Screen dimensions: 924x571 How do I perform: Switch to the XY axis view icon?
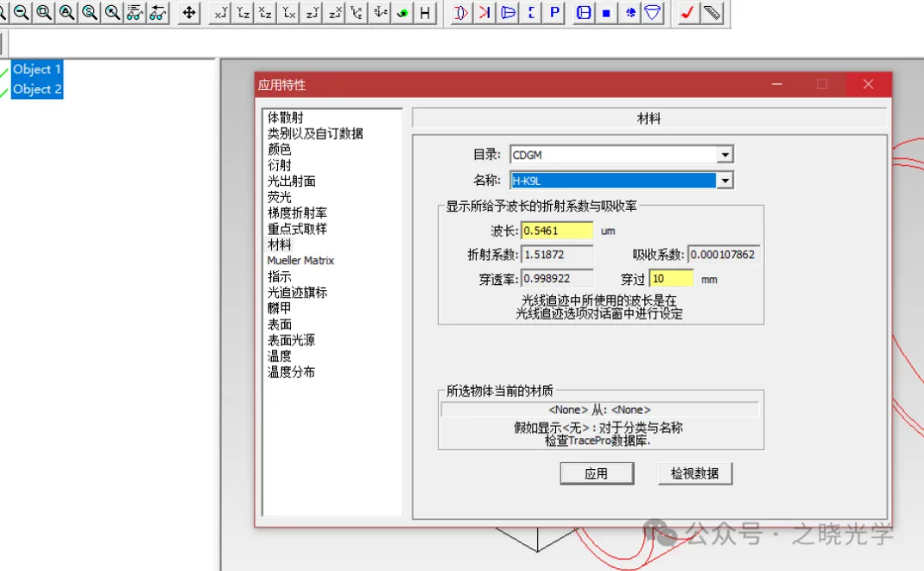[219, 13]
